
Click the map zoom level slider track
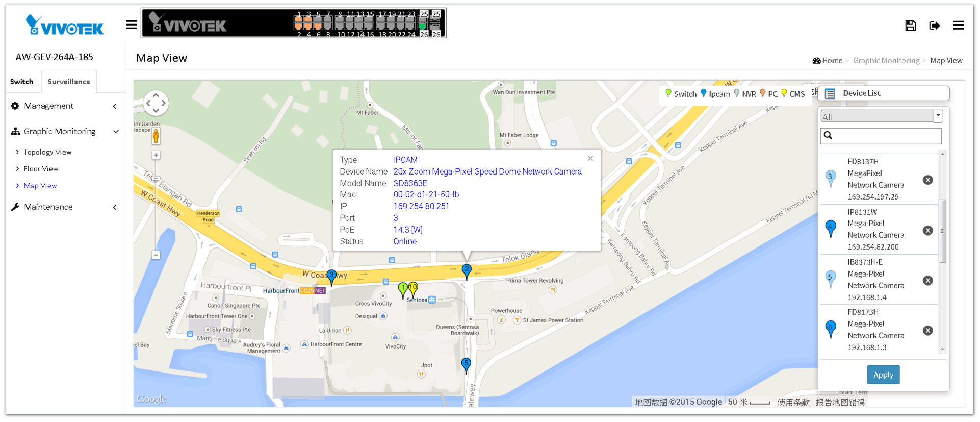click(156, 204)
